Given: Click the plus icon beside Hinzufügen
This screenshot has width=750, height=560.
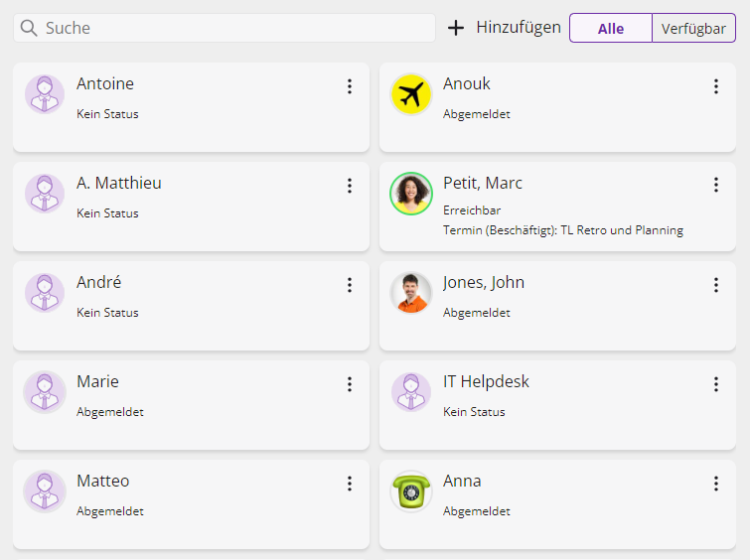Looking at the screenshot, I should 456,28.
